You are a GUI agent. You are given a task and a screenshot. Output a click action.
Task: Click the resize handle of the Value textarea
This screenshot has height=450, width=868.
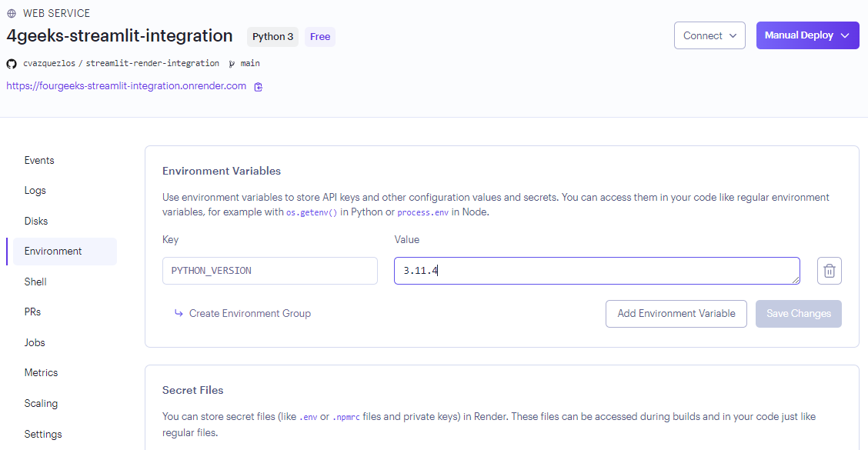796,280
